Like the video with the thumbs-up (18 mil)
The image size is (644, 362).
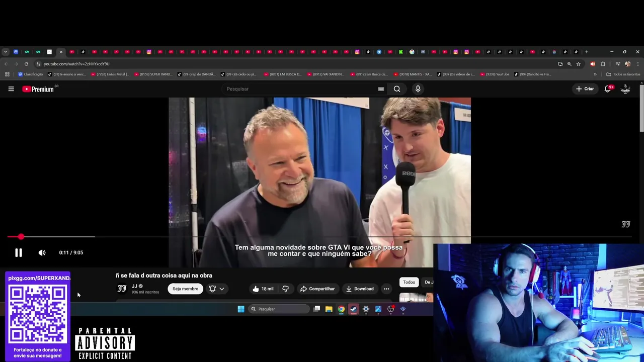tap(263, 289)
